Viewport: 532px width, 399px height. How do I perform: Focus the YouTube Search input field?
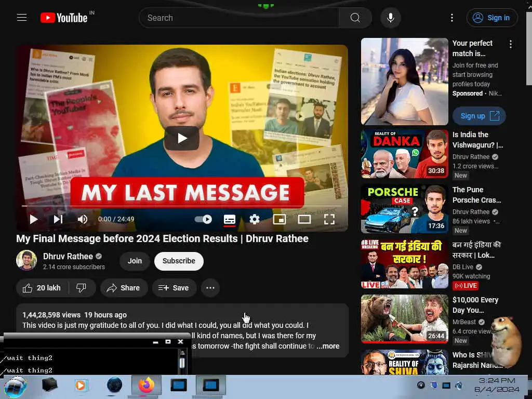point(239,18)
